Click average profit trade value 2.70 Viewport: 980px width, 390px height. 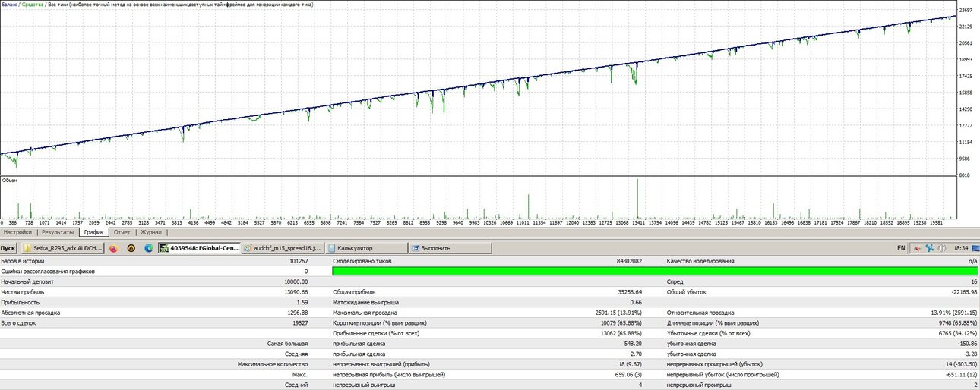pos(637,354)
